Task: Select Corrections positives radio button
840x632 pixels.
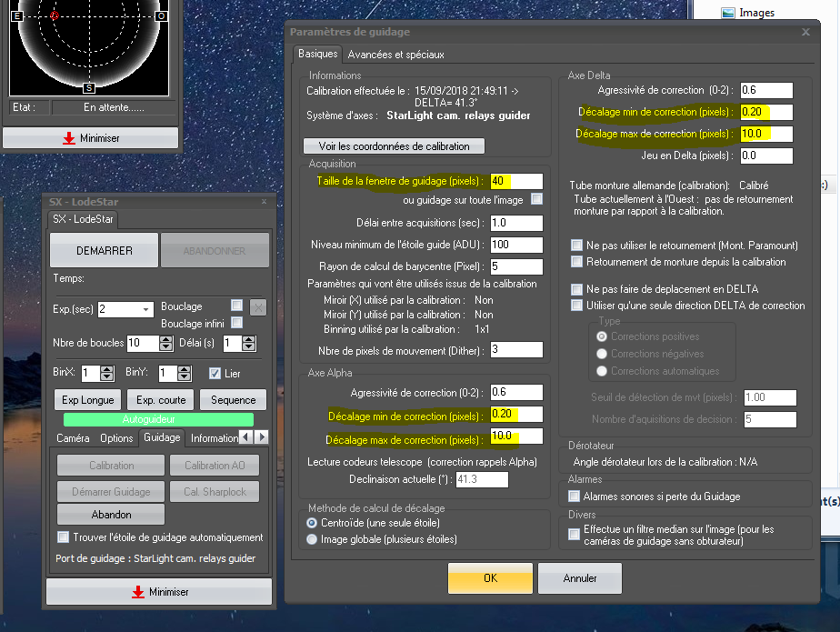Action: (602, 336)
